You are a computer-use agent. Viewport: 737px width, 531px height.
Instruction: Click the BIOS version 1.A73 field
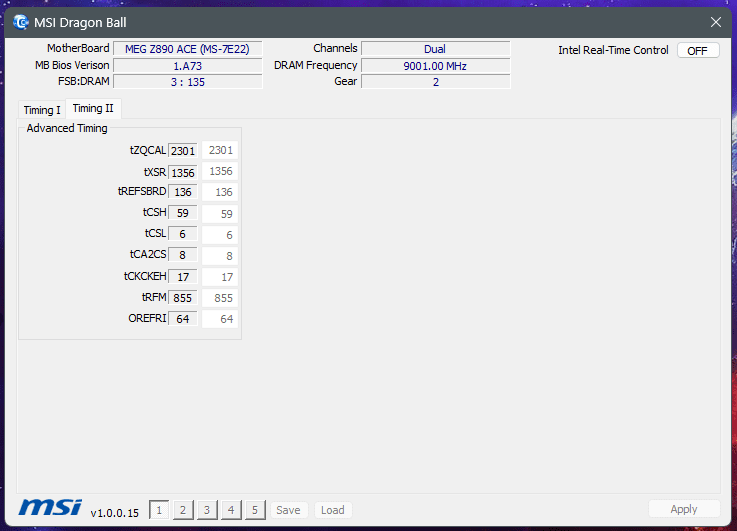point(188,66)
